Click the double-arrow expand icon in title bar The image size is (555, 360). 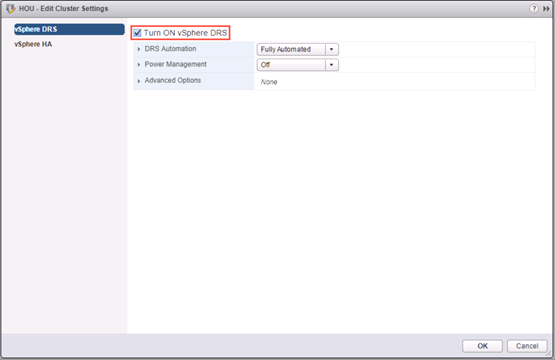(x=546, y=8)
